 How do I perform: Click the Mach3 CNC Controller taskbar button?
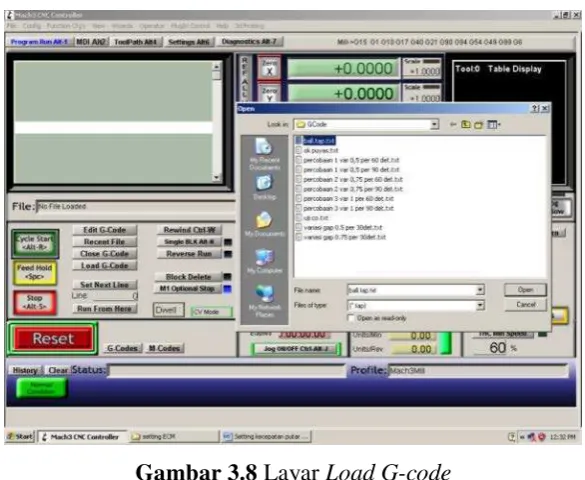(82, 436)
